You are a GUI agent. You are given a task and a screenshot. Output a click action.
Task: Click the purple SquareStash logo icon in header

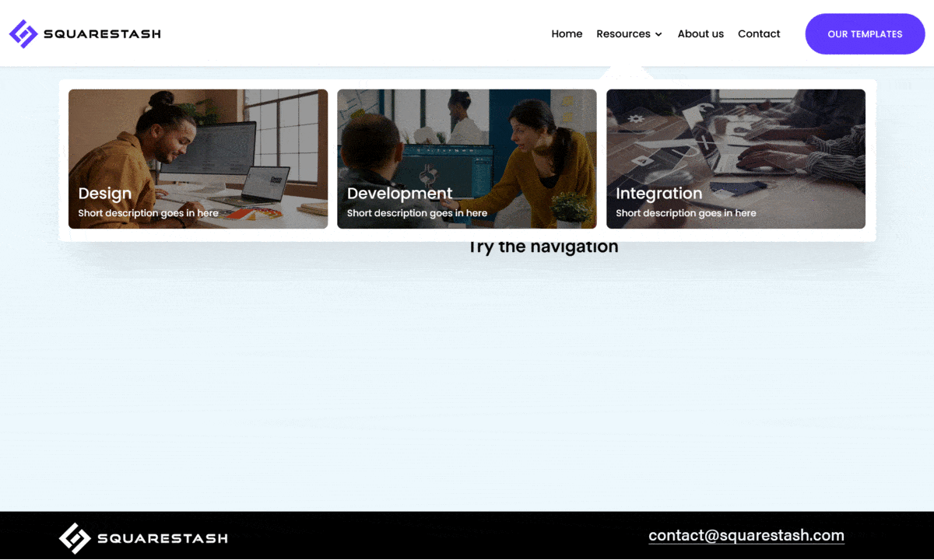tap(23, 33)
